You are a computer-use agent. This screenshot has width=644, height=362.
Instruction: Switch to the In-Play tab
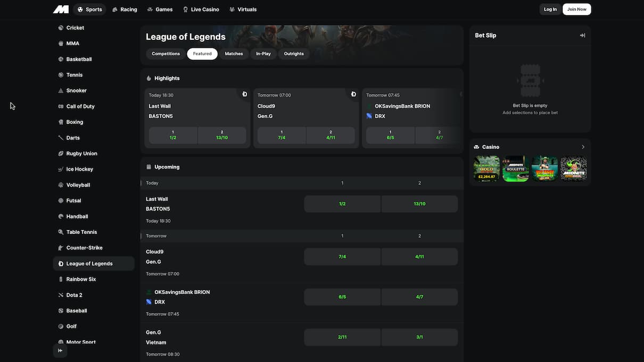click(x=263, y=54)
